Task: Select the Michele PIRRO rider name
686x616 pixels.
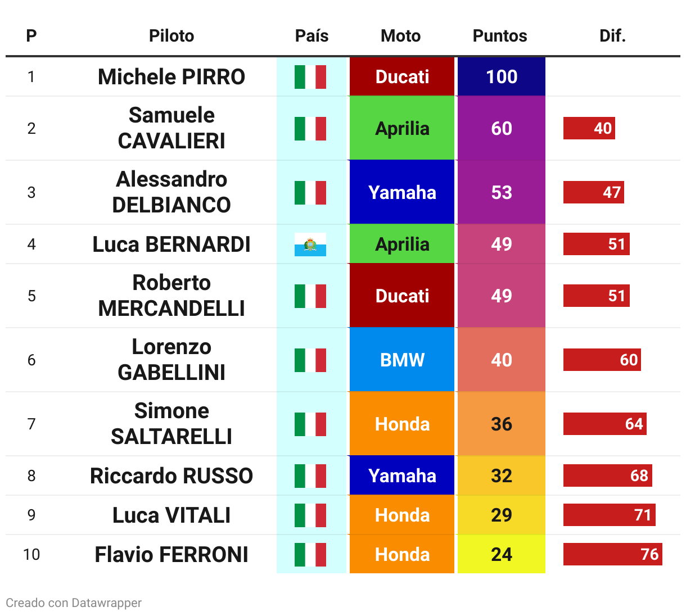Action: coord(171,77)
